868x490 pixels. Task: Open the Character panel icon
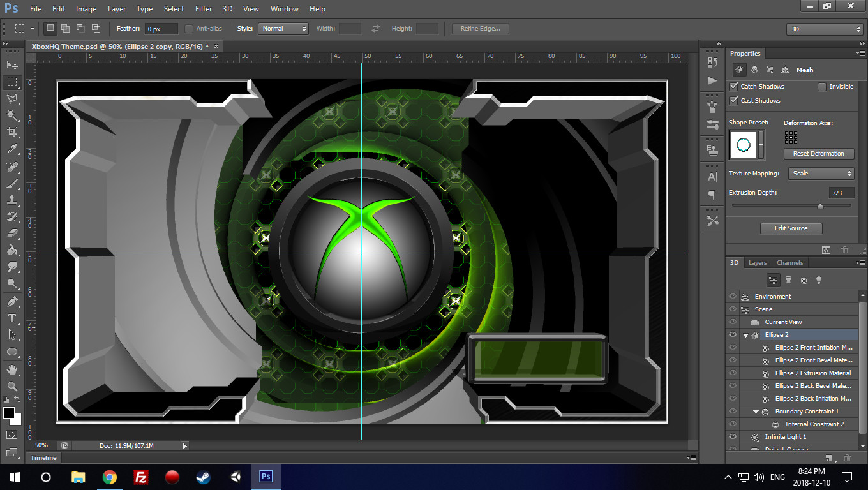point(712,177)
